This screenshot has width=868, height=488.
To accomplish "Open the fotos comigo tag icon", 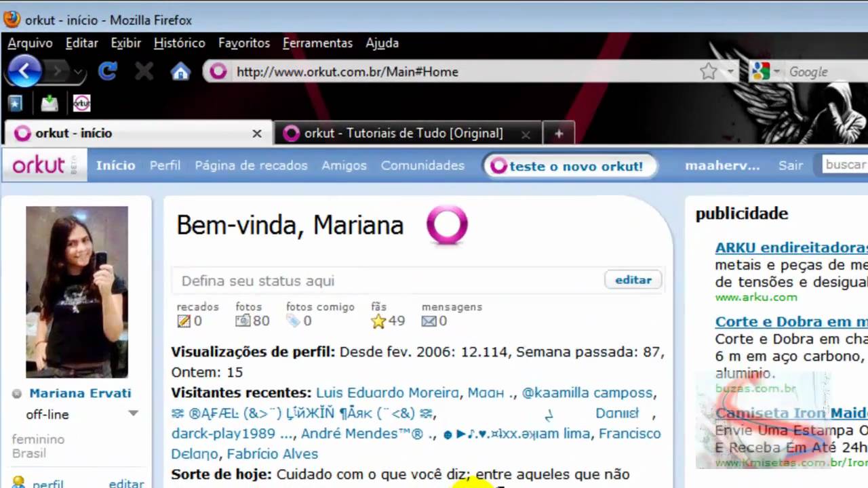I will (x=293, y=321).
